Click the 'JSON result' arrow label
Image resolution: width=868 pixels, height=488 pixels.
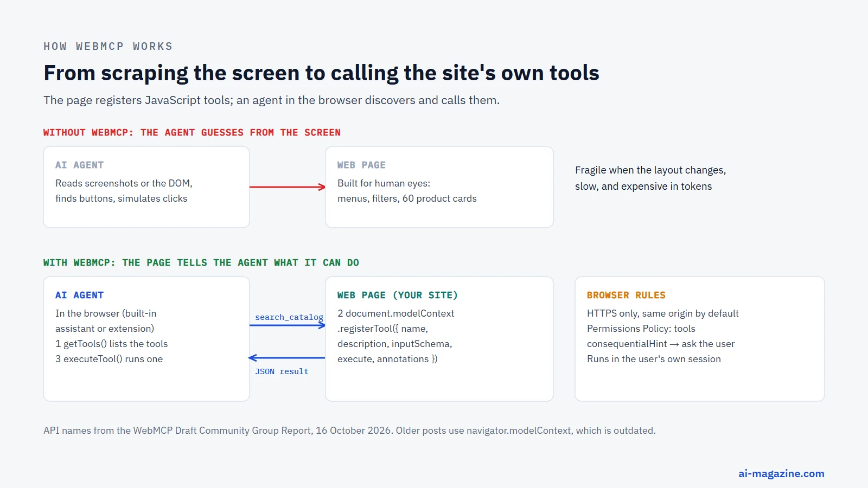pos(282,371)
